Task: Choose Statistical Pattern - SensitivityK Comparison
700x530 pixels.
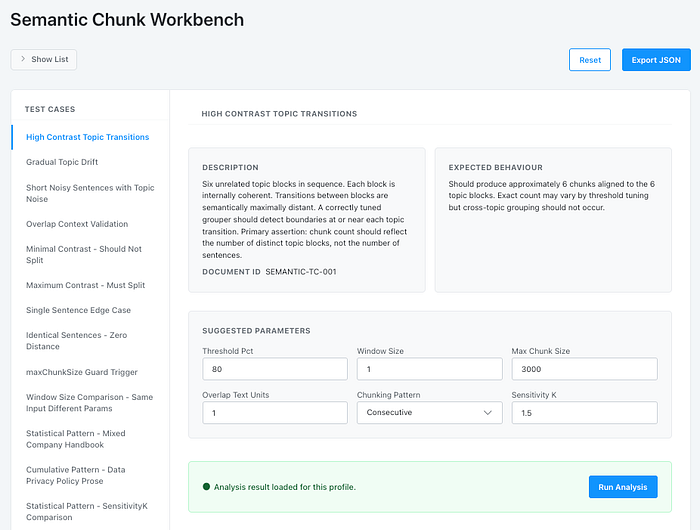Action: (x=87, y=512)
